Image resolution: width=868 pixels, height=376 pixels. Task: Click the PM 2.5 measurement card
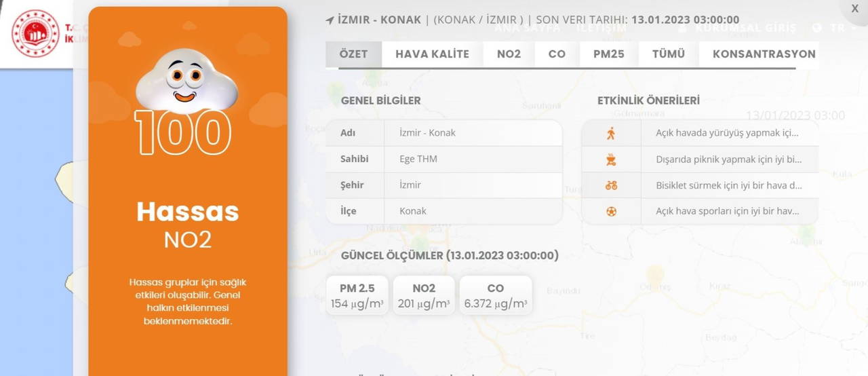357,295
